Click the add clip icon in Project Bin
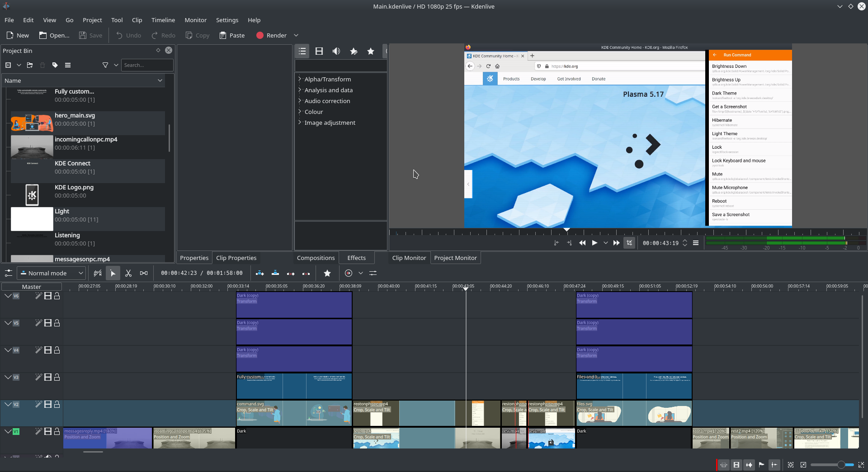Image resolution: width=868 pixels, height=472 pixels. click(8, 65)
